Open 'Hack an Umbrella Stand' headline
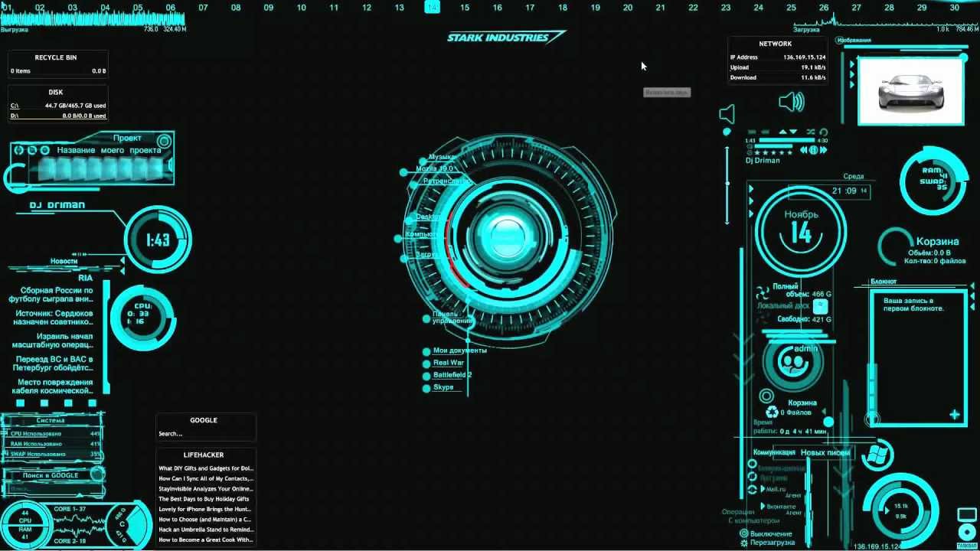The height and width of the screenshot is (551, 980). (206, 530)
